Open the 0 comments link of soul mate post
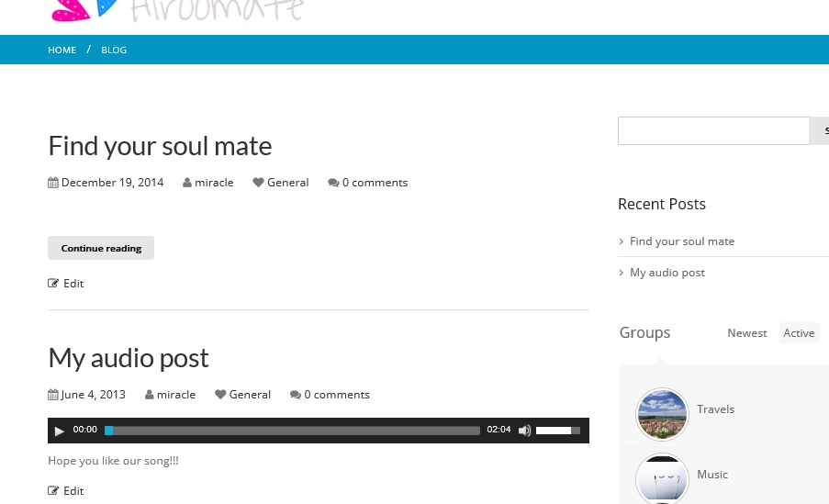 point(374,183)
